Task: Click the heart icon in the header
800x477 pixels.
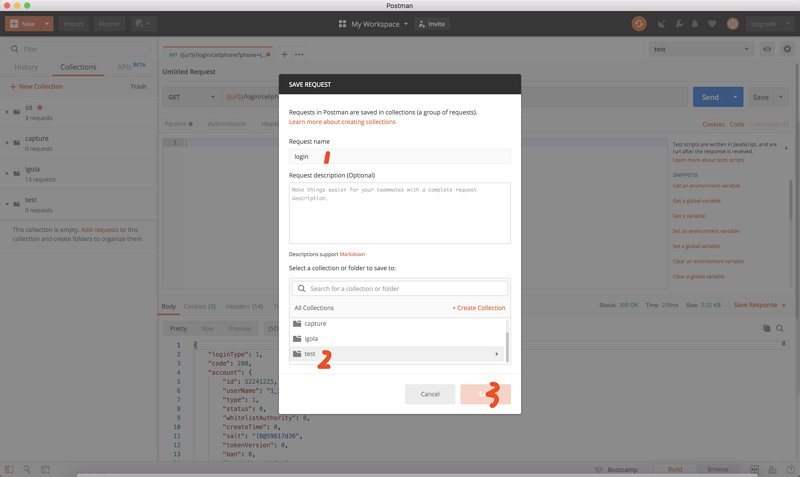Action: pyautogui.click(x=712, y=24)
